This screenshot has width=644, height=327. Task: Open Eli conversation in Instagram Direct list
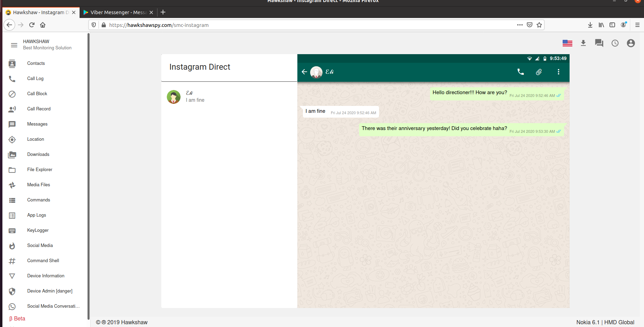229,97
